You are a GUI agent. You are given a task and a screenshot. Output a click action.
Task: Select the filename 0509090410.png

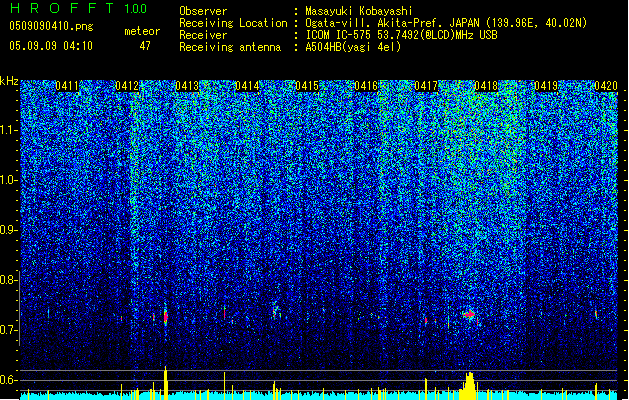51,26
